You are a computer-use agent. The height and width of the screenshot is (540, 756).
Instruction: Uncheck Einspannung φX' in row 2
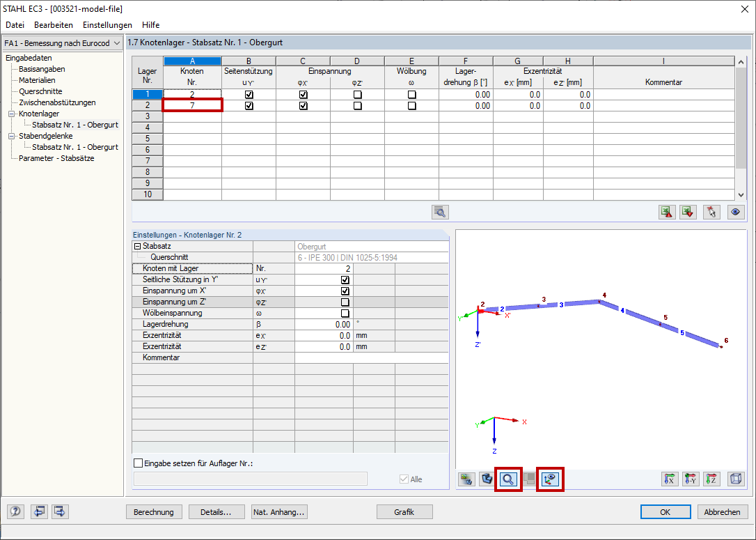(x=304, y=106)
